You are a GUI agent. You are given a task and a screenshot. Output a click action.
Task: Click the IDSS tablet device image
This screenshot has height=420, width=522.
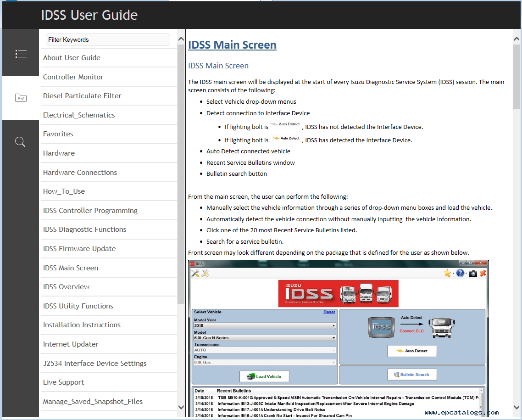click(381, 327)
